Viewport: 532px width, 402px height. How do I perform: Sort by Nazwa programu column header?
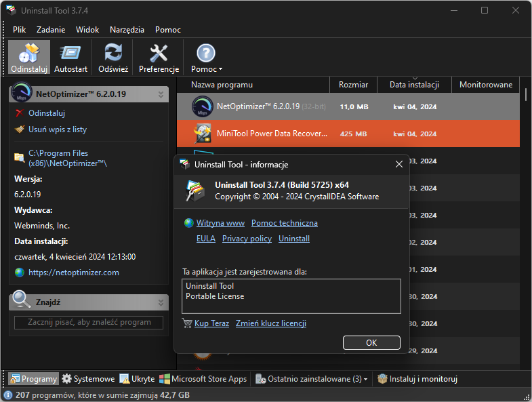253,85
